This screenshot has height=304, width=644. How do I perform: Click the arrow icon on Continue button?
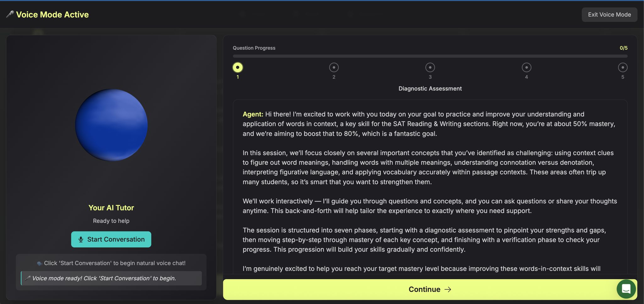(448, 290)
